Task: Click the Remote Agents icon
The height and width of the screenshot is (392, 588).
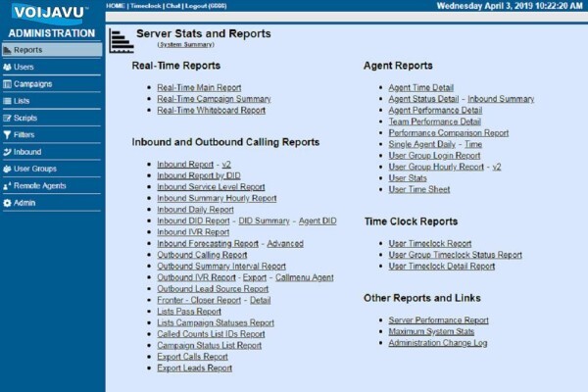Action: [7, 186]
